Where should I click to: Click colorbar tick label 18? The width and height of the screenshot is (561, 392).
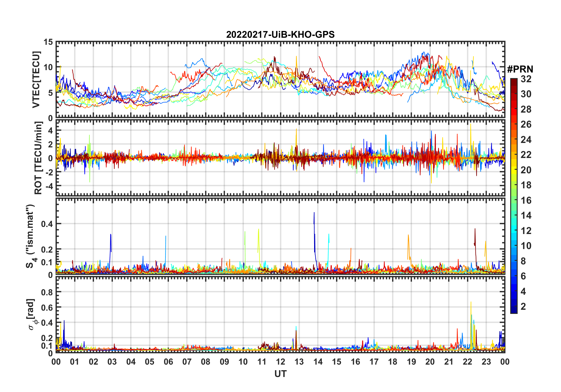[526, 185]
